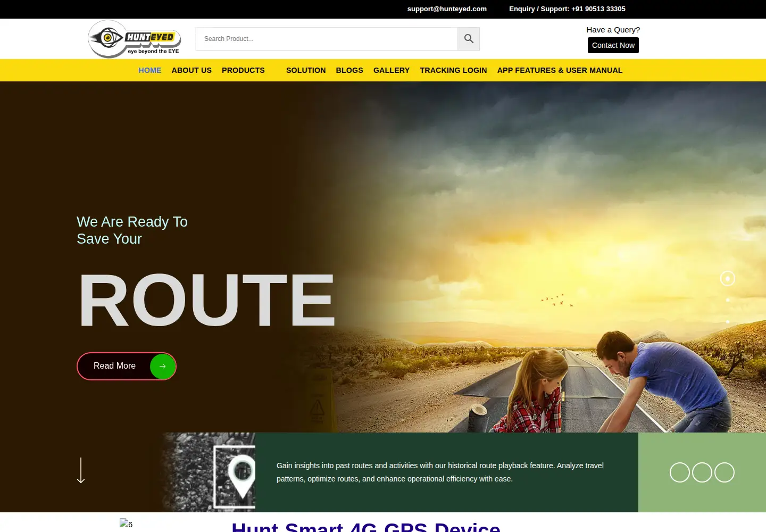Focus the Search Product field
Screen dimensions: 766x532
(327, 39)
